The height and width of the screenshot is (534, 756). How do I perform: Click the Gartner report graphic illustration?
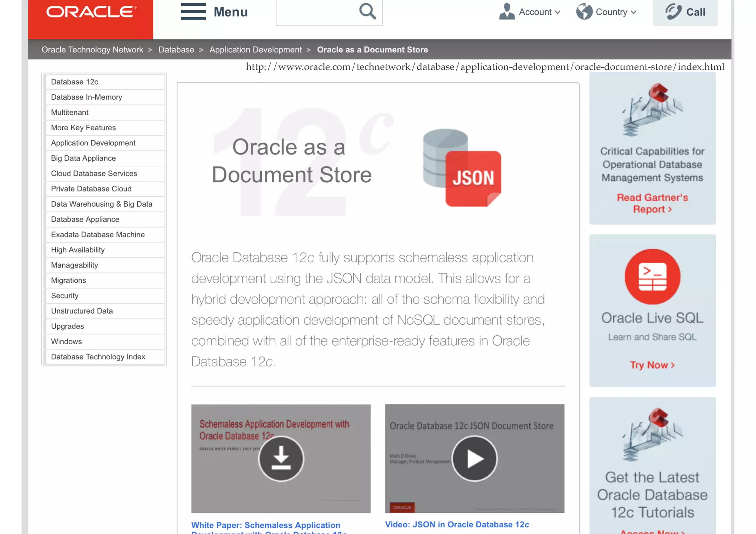coord(652,110)
